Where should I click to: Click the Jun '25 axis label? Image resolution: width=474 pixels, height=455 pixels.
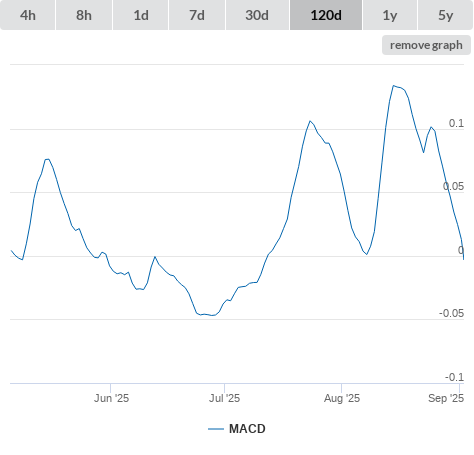111,398
